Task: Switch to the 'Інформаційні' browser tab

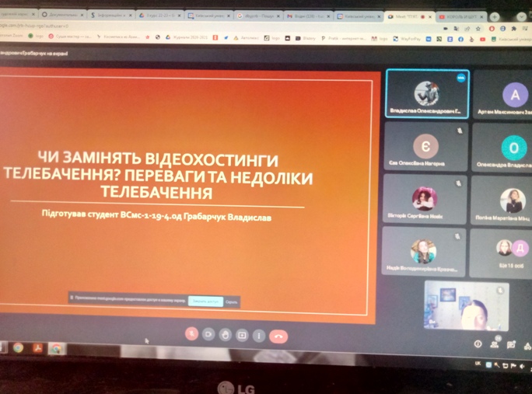Action: click(111, 16)
